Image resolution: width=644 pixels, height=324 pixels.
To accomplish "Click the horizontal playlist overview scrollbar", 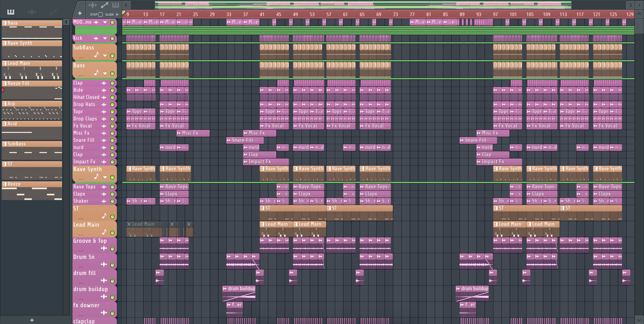I will [x=363, y=5].
